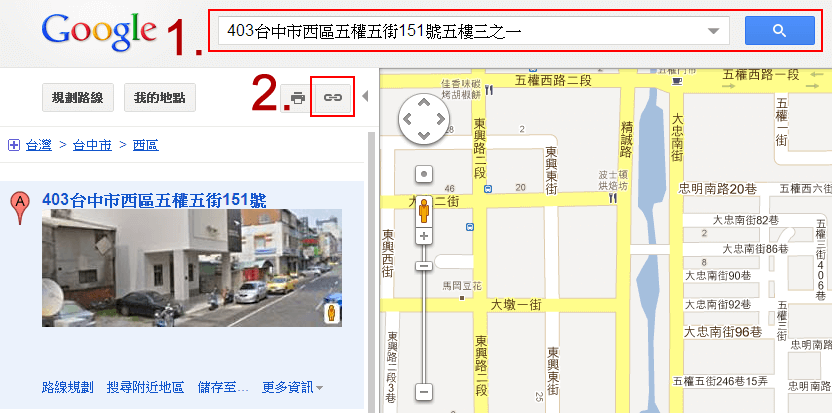The image size is (832, 413).
Task: Click the zoom in plus button
Action: pyautogui.click(x=423, y=236)
